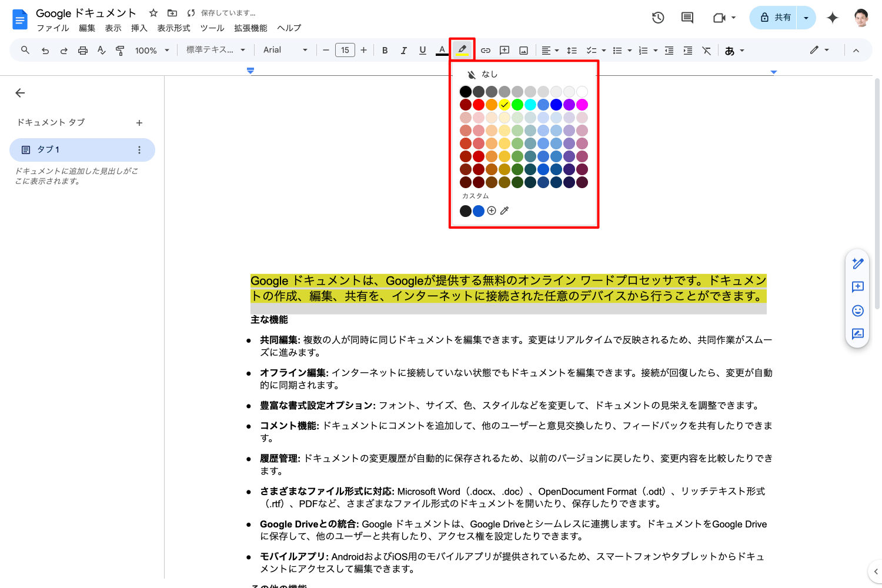This screenshot has height=588, width=882.
Task: Open the ファイル menu
Action: pyautogui.click(x=53, y=28)
